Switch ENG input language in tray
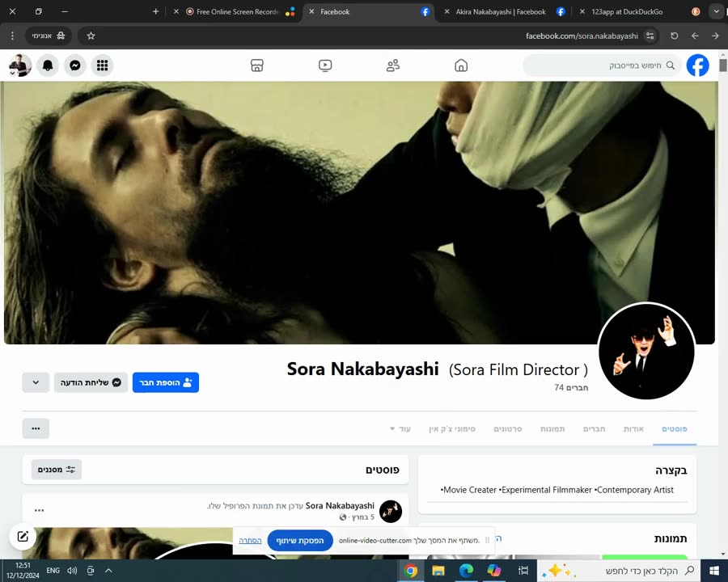Viewport: 728px width, 582px height. [x=53, y=571]
